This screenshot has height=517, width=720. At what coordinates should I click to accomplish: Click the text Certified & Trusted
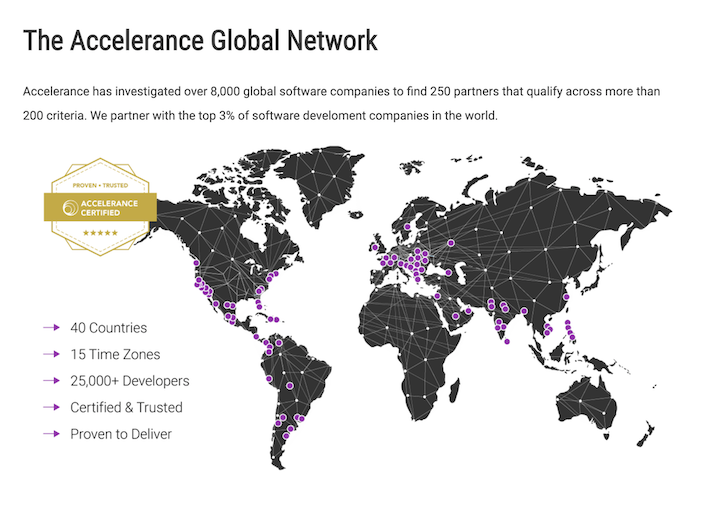pos(126,408)
